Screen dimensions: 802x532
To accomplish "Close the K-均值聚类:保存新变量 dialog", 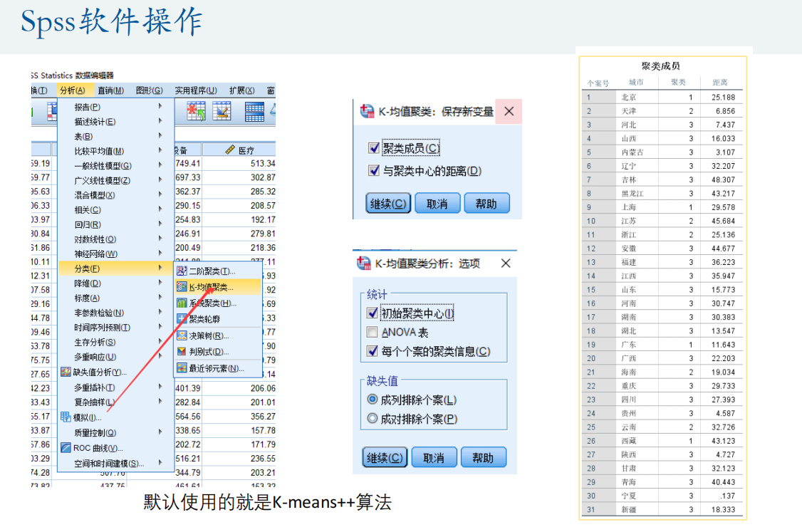I will click(x=509, y=111).
